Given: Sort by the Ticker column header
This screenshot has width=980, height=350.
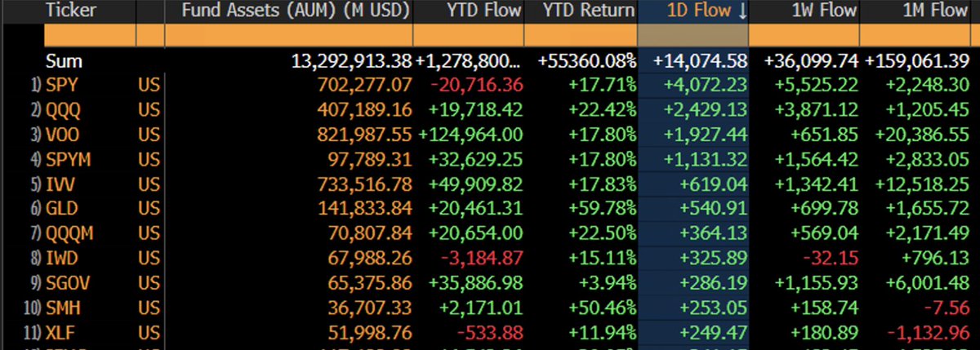Looking at the screenshot, I should click(x=72, y=11).
